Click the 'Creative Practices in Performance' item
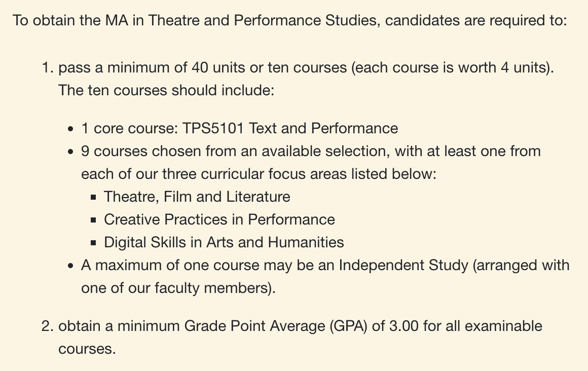 tap(219, 220)
